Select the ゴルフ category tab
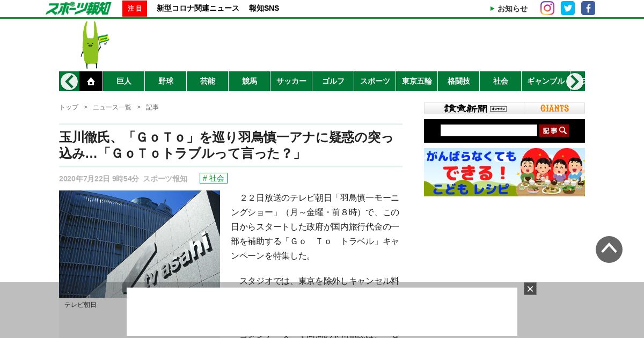This screenshot has height=338, width=644. click(333, 81)
